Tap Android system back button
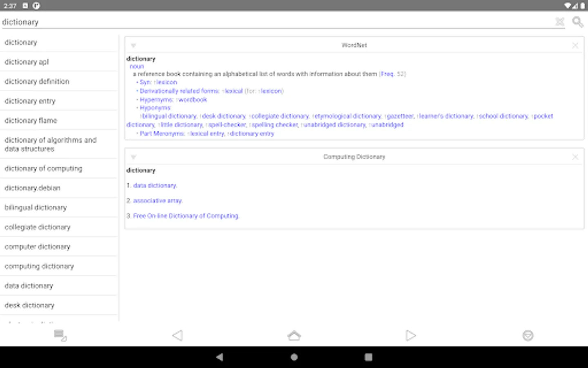Screen dimensions: 588x368 (x=220, y=357)
